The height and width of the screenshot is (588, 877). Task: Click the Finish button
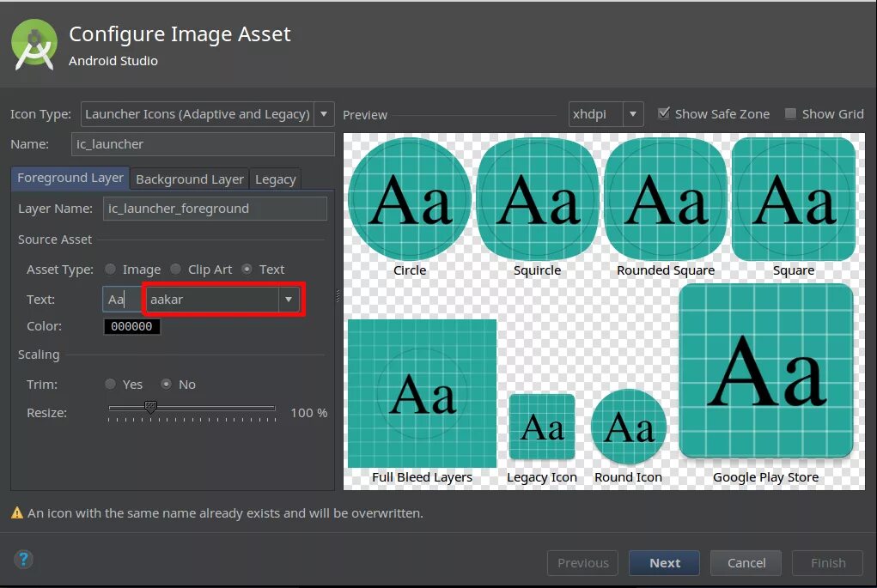click(828, 563)
